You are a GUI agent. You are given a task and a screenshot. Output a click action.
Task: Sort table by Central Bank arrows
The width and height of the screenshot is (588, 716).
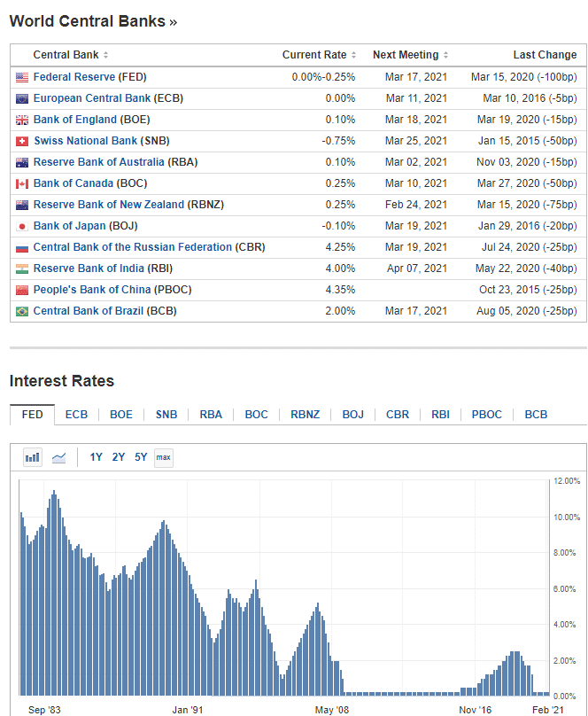point(106,55)
